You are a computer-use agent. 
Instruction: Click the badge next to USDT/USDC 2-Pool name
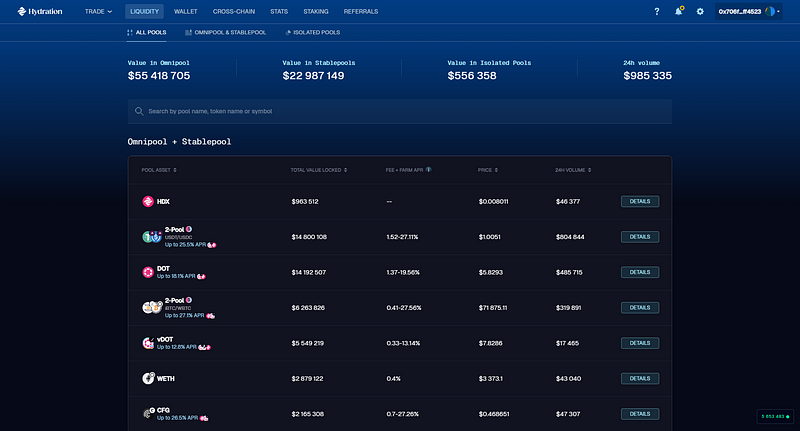click(189, 229)
